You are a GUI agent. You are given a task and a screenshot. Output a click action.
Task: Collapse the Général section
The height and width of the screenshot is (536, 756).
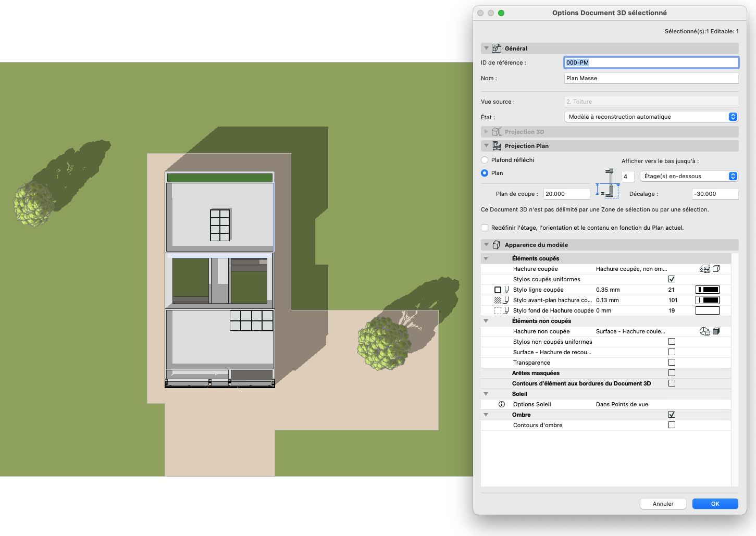point(486,48)
